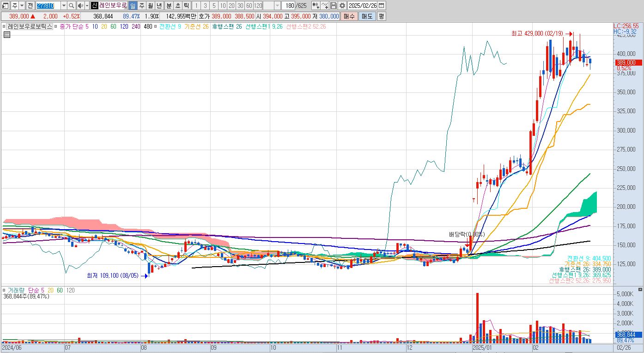Select daily (일) chart period
The image size is (644, 353).
tap(133, 6)
